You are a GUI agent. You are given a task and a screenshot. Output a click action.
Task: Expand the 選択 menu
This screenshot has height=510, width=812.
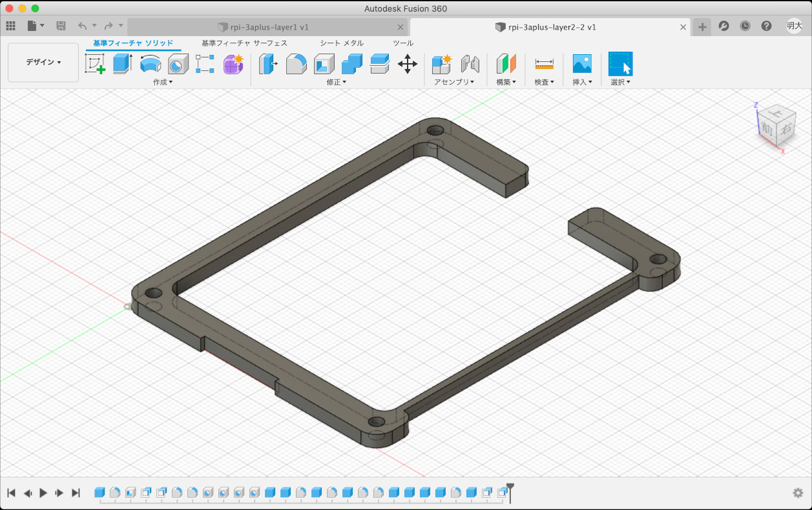[621, 82]
